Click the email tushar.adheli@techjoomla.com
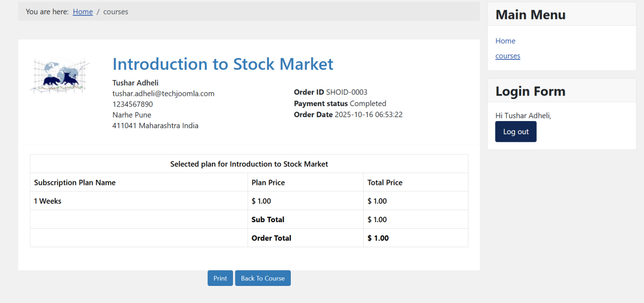 point(164,93)
